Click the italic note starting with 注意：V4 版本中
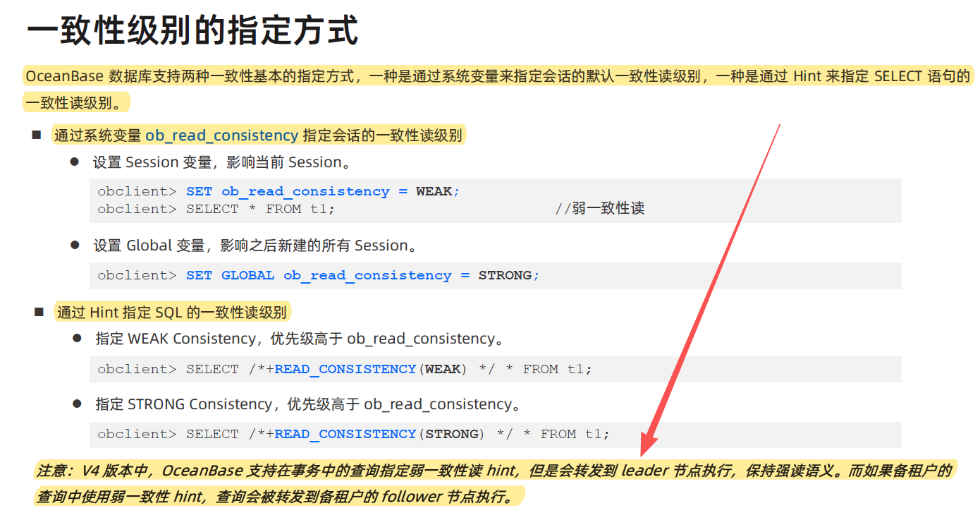 (x=494, y=471)
